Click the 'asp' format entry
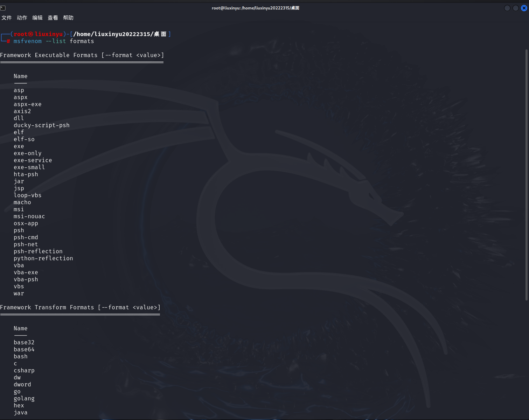The image size is (529, 420). pyautogui.click(x=19, y=90)
